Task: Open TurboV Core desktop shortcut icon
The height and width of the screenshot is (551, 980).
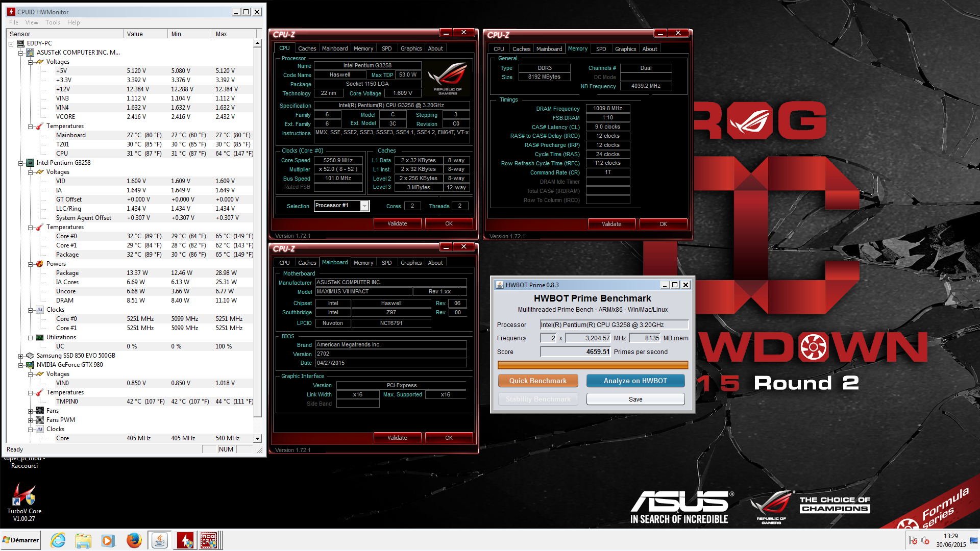Action: tap(24, 494)
